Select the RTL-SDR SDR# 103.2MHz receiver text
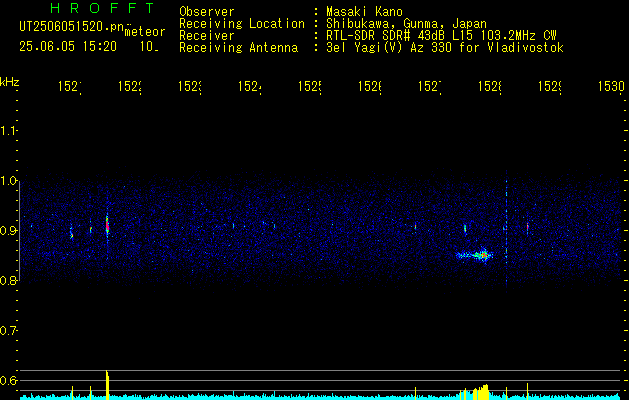 click(441, 36)
